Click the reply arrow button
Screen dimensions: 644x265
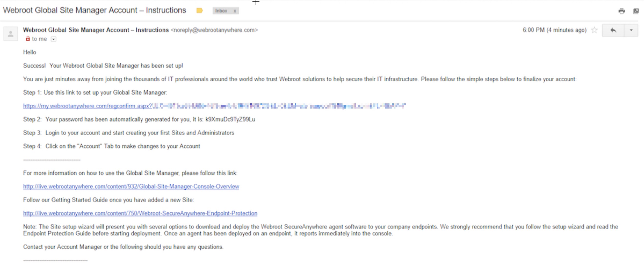click(613, 30)
